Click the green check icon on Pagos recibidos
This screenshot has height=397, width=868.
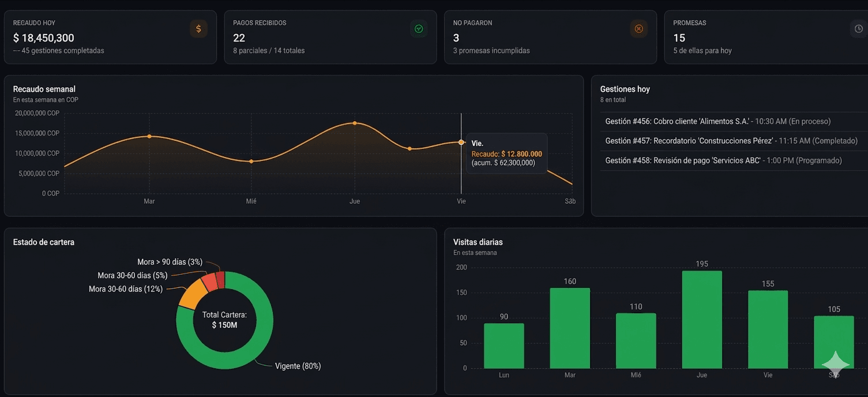(418, 28)
